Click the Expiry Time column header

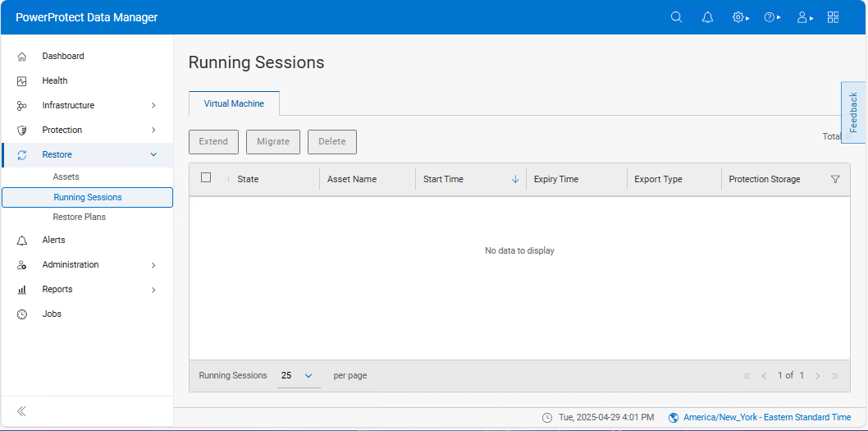pos(555,179)
